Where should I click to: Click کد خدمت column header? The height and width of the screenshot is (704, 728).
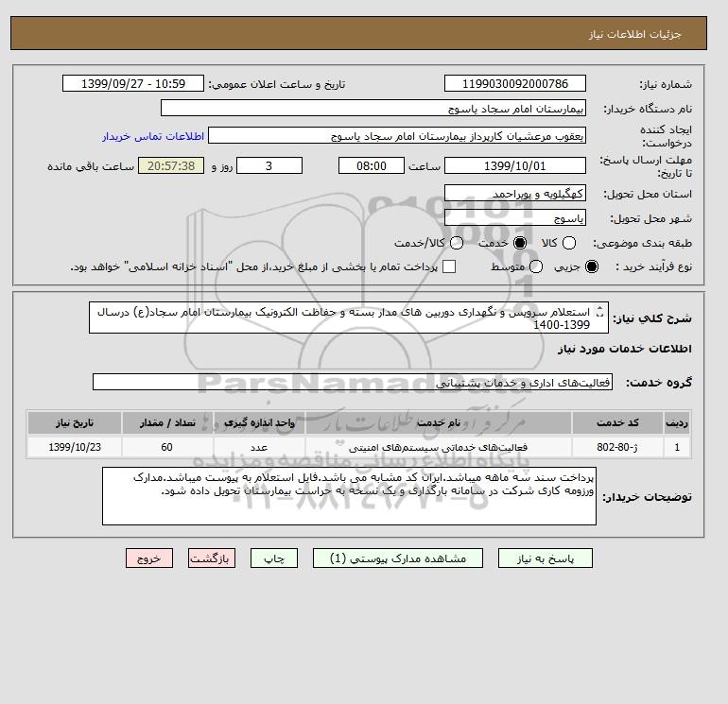(x=617, y=422)
